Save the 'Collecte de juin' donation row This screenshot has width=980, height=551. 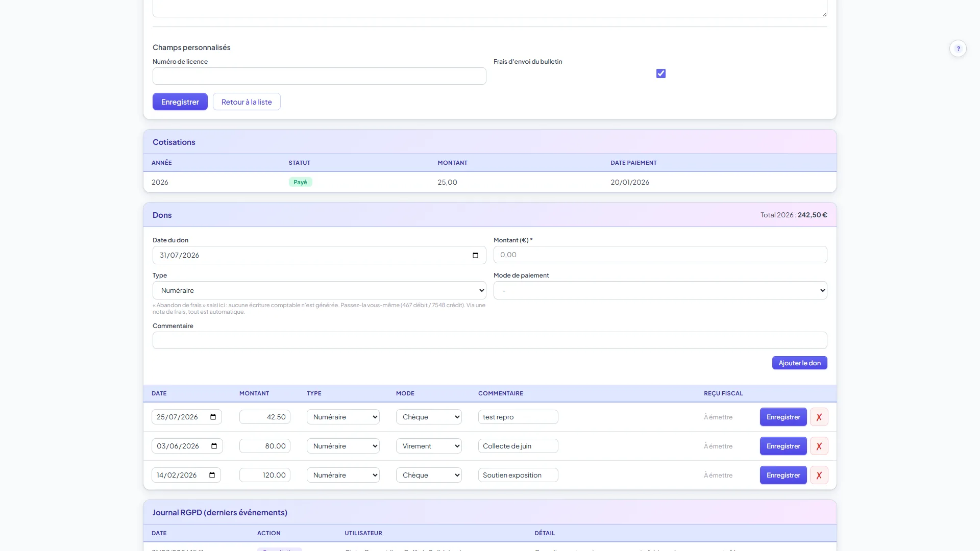(783, 446)
